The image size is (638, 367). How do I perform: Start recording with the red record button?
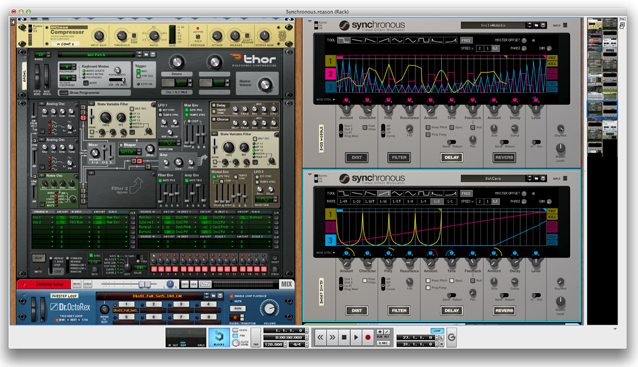368,337
